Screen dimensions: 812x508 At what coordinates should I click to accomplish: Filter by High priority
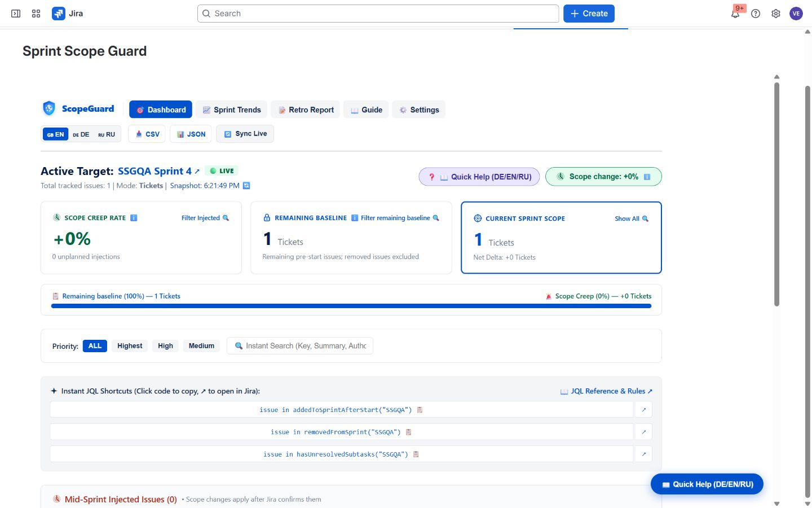click(x=165, y=346)
